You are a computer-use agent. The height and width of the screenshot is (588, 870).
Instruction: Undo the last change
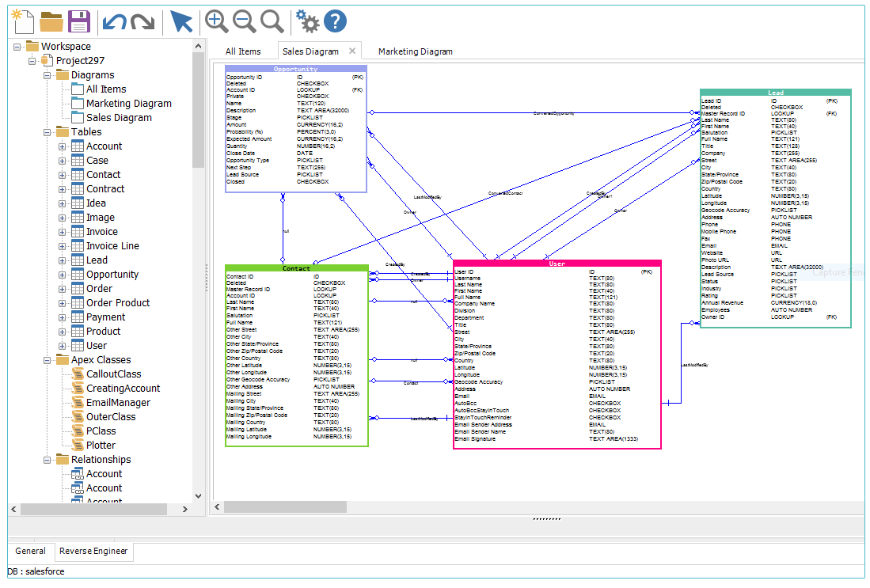click(113, 21)
